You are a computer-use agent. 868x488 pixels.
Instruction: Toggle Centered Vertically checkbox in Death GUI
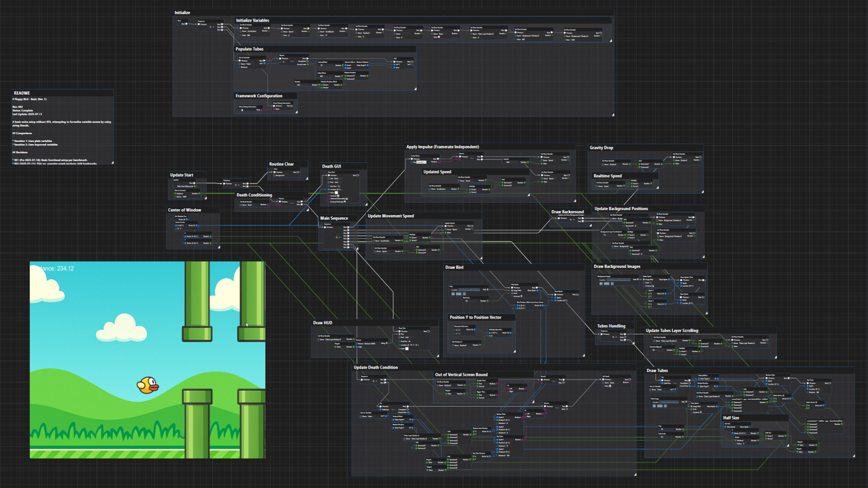pyautogui.click(x=345, y=202)
